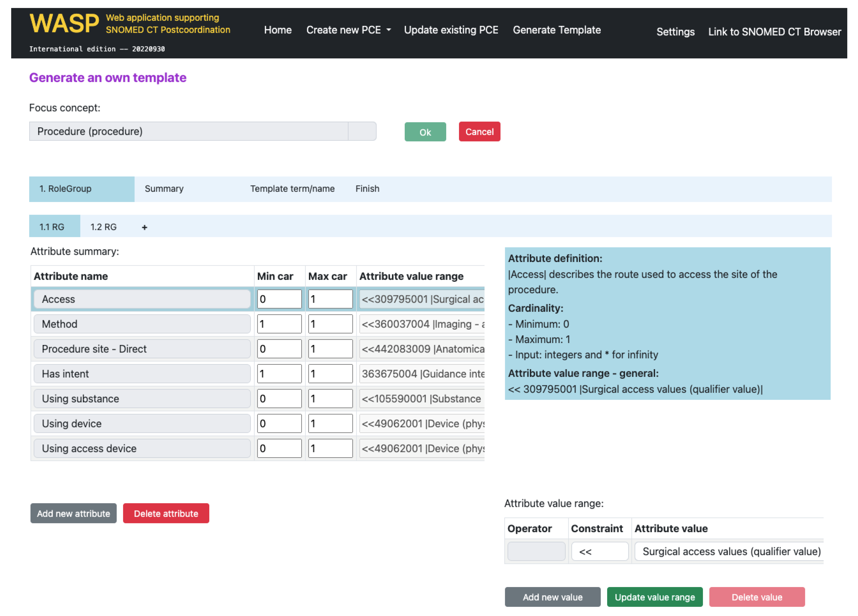
Task: Switch to the Summary tab
Action: click(x=164, y=189)
